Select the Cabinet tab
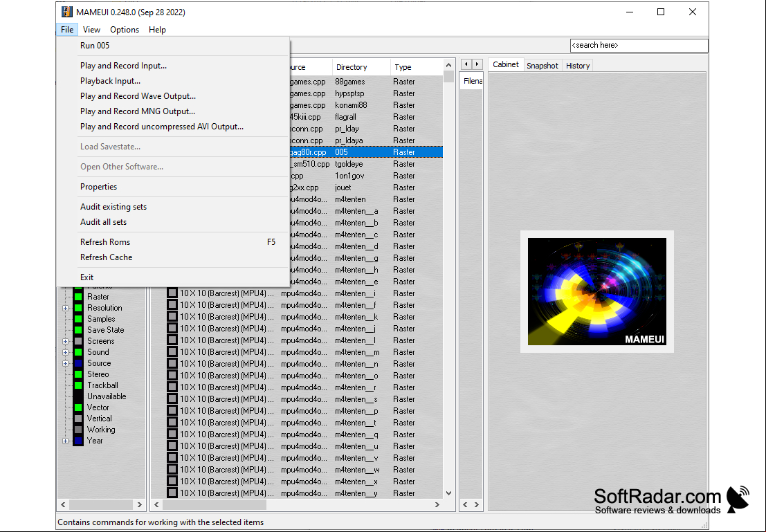 pyautogui.click(x=506, y=64)
